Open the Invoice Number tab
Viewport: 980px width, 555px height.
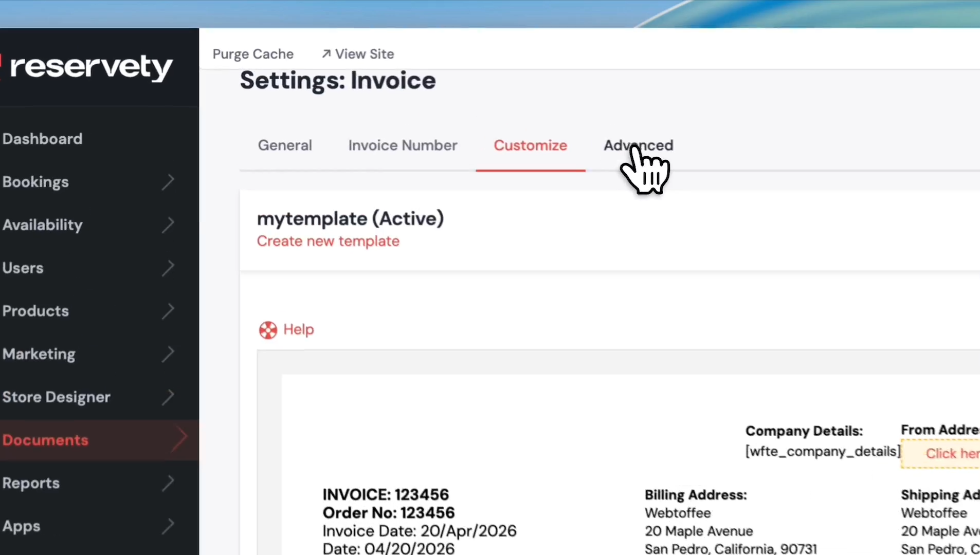pyautogui.click(x=403, y=145)
